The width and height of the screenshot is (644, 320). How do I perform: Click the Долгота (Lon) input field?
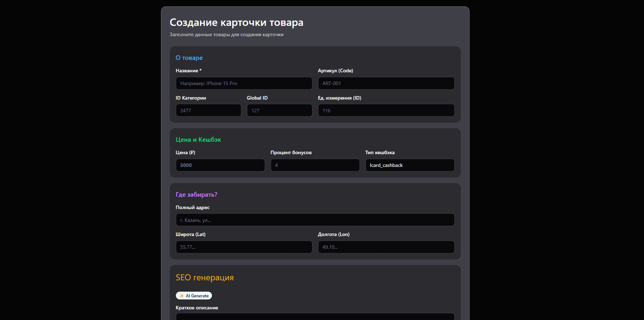[386, 247]
